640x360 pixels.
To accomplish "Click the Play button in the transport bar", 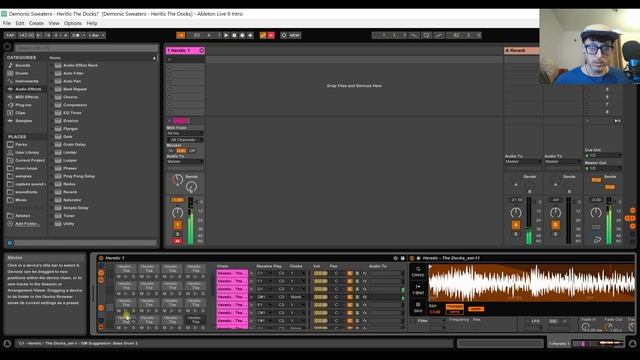I will 226,36.
